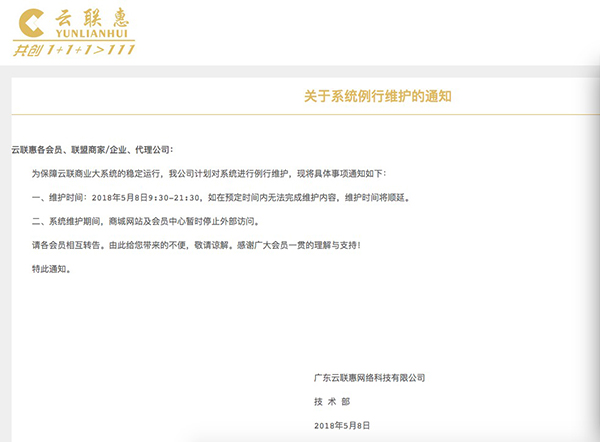The width and height of the screenshot is (600, 442).
Task: Click the date 2018年5月8日 under the signature
Action: coord(342,426)
